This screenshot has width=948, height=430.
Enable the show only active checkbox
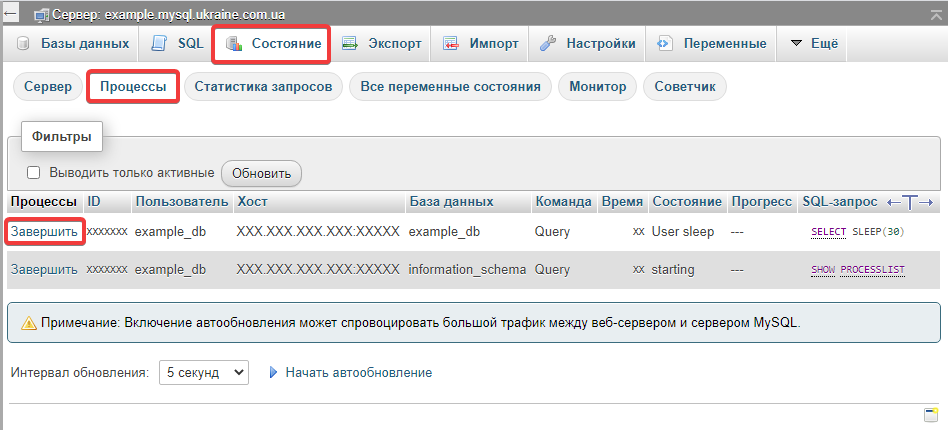click(x=33, y=173)
